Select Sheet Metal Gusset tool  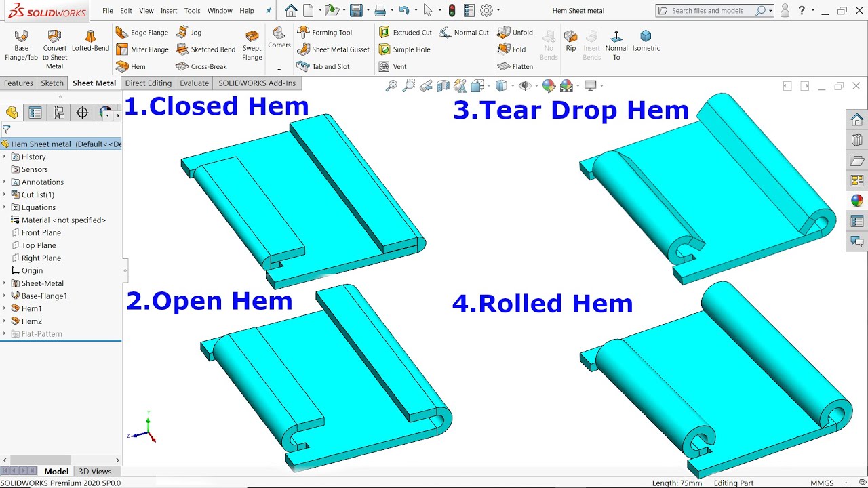click(x=334, y=49)
